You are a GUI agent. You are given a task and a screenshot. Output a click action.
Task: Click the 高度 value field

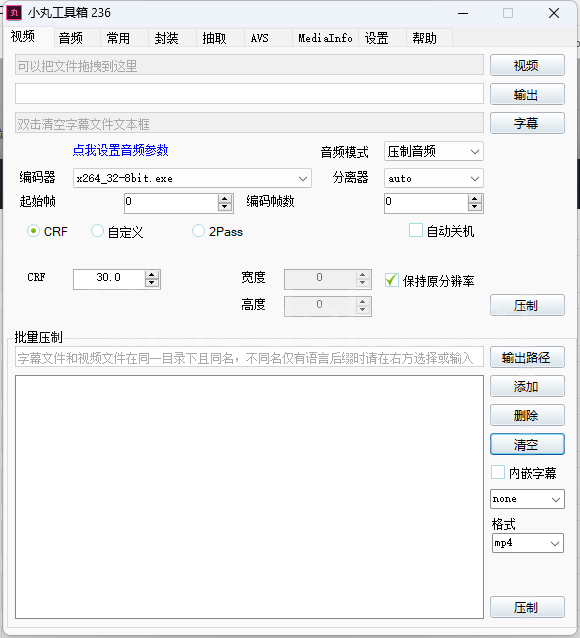tap(320, 306)
